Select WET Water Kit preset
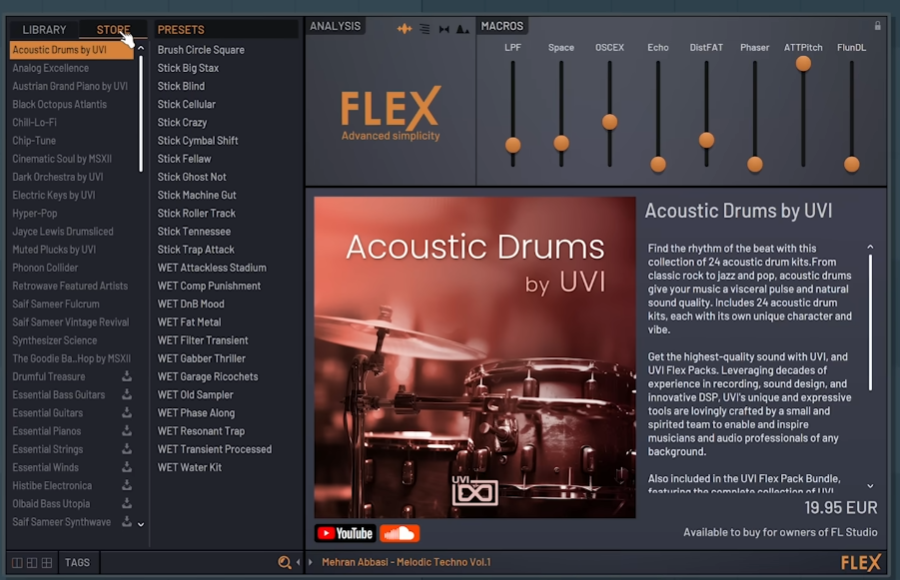Viewport: 900px width, 580px height. click(225, 467)
